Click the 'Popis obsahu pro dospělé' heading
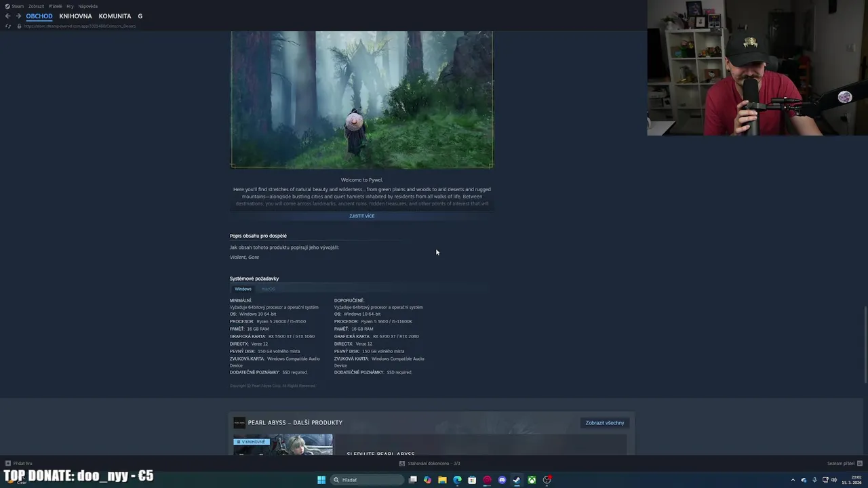Viewport: 868px width, 488px height. click(258, 236)
